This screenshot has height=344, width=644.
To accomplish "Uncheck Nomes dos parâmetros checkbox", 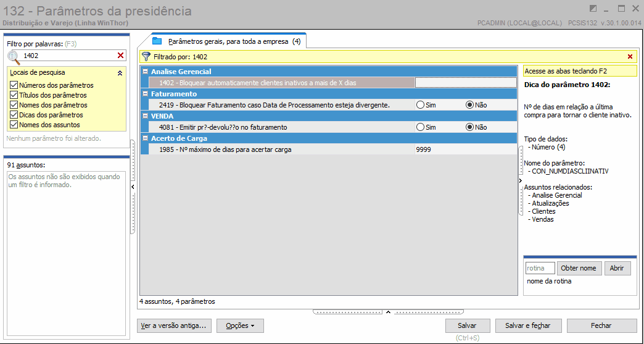I will pos(14,105).
